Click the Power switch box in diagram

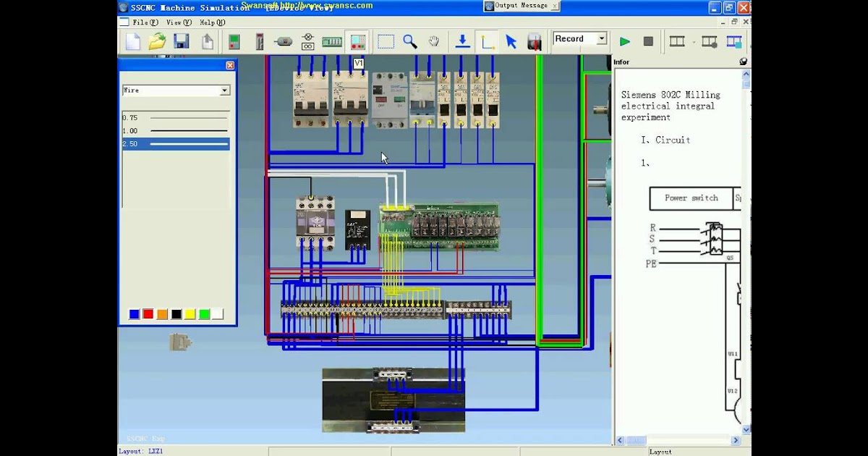691,198
